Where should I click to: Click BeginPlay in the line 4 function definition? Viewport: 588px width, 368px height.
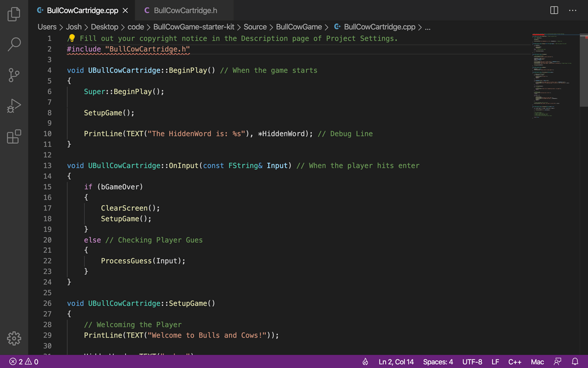[x=188, y=71]
